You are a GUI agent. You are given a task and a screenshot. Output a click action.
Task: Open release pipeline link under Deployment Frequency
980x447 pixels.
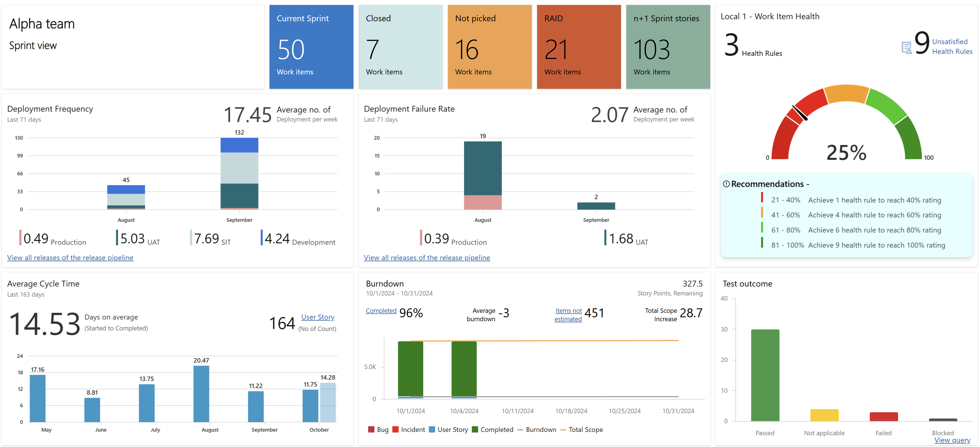(x=70, y=258)
